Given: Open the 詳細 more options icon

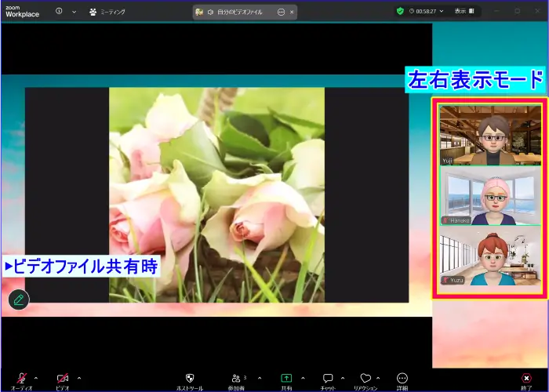Looking at the screenshot, I should [402, 379].
